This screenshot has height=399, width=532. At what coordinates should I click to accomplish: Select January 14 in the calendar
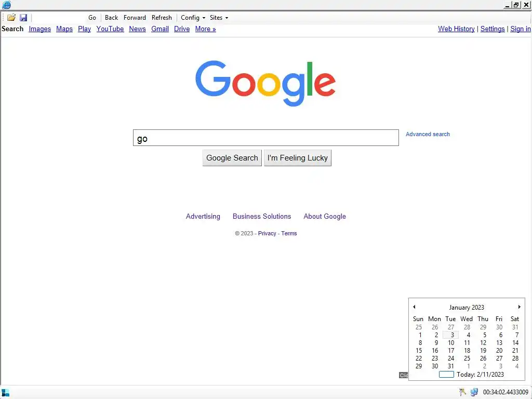pos(515,343)
